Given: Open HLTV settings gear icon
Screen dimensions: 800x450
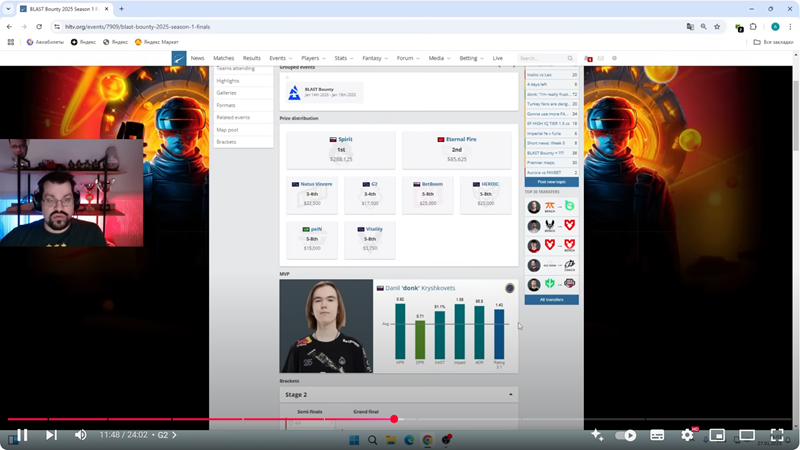Looking at the screenshot, I should pos(614,58).
